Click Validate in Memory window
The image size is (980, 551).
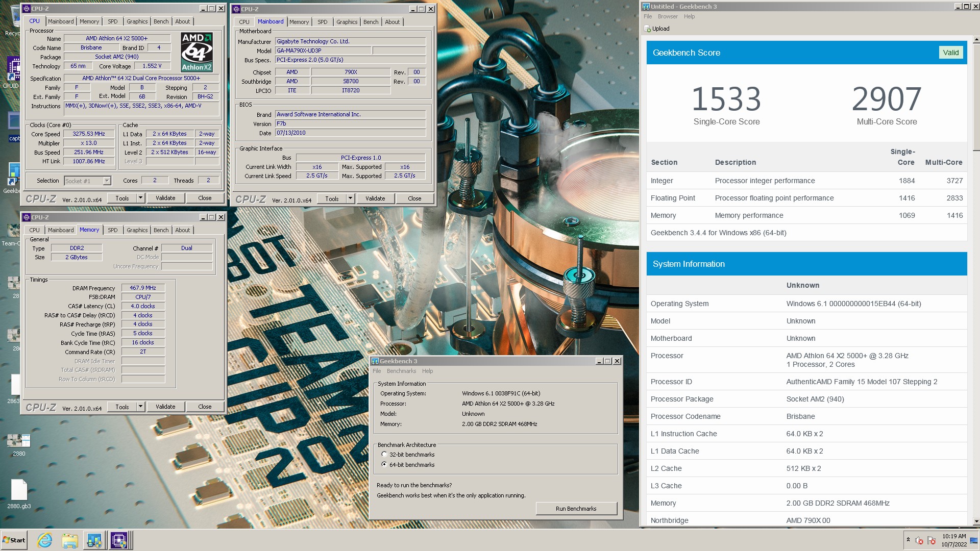(165, 407)
